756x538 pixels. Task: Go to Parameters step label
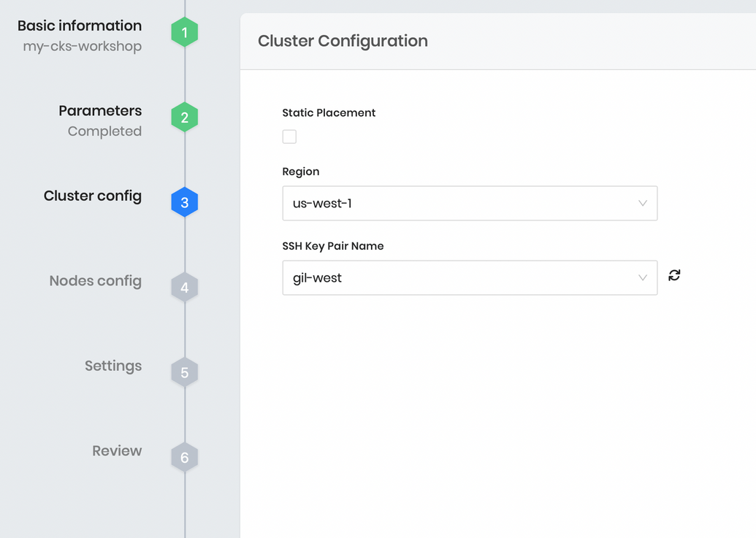[x=100, y=111]
